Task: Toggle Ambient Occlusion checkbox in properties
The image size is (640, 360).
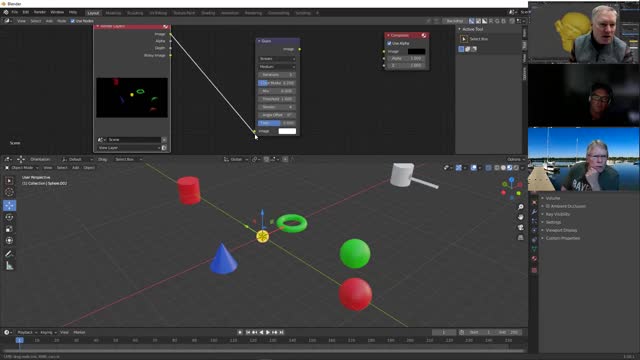Action: click(548, 206)
